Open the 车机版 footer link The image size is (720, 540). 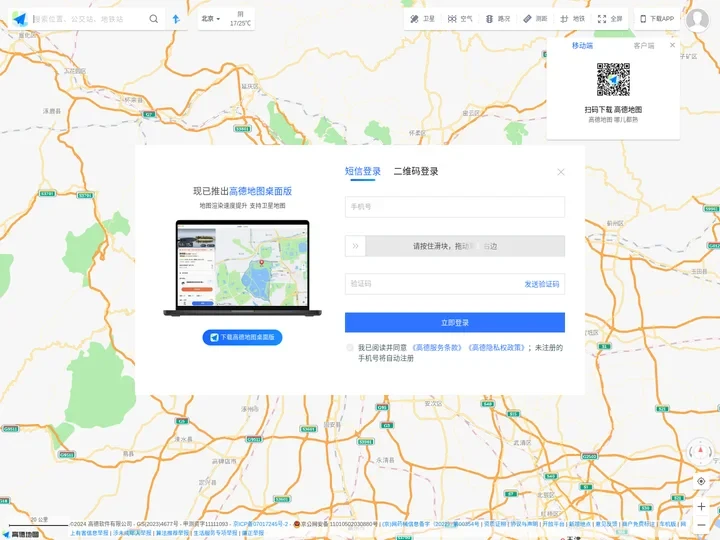tap(668, 524)
